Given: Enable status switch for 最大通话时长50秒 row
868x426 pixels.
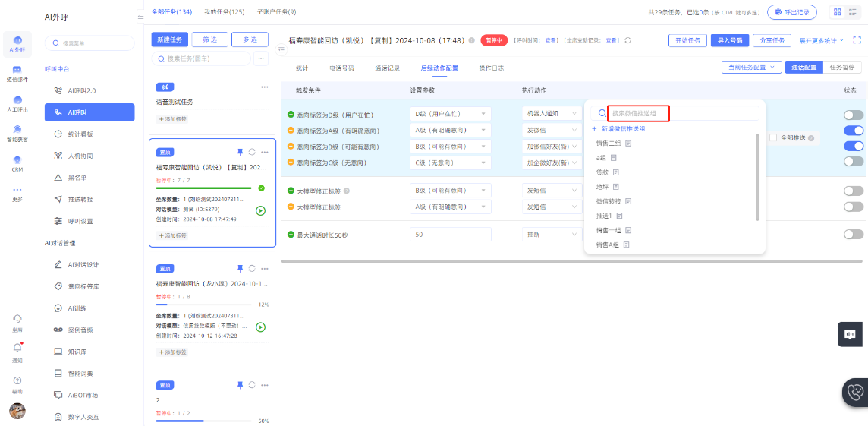Looking at the screenshot, I should tap(853, 235).
